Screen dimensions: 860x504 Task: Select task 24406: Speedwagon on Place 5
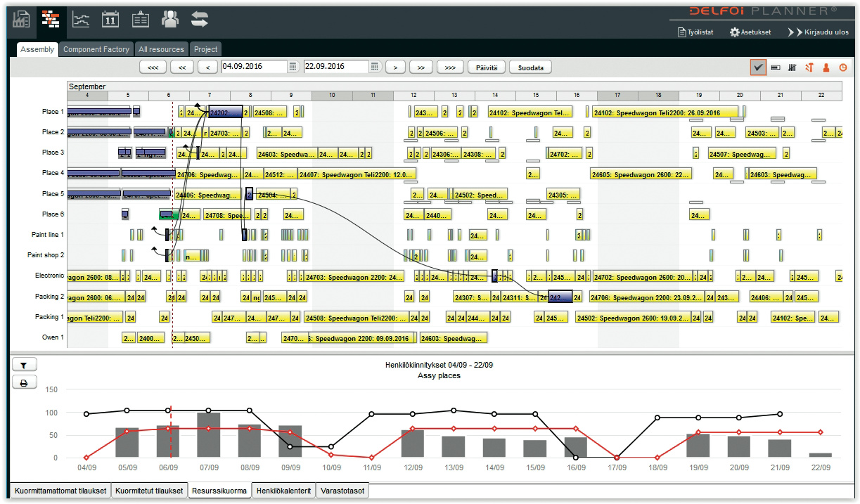[x=207, y=195]
